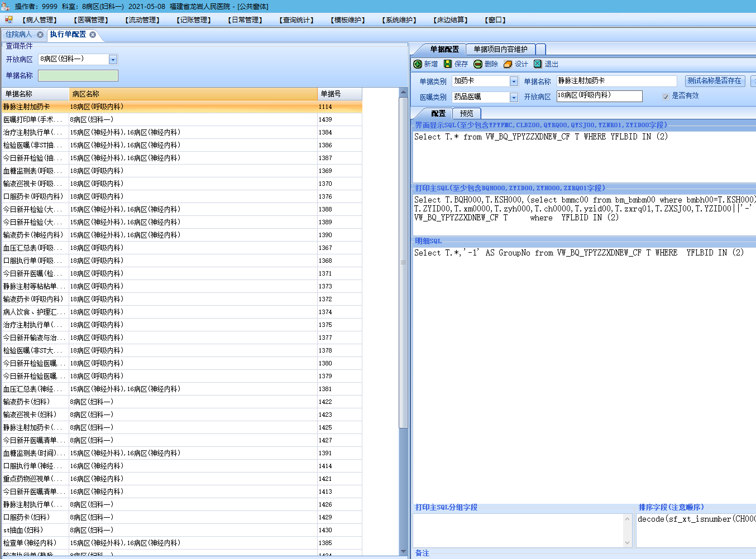
Task: Close the 住院病人 tab via its X icon
Action: click(40, 35)
